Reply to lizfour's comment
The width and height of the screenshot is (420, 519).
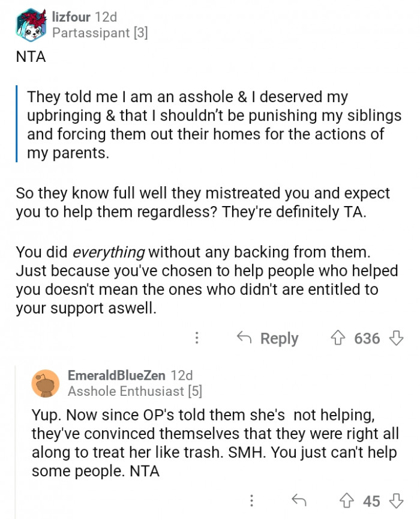coord(268,338)
